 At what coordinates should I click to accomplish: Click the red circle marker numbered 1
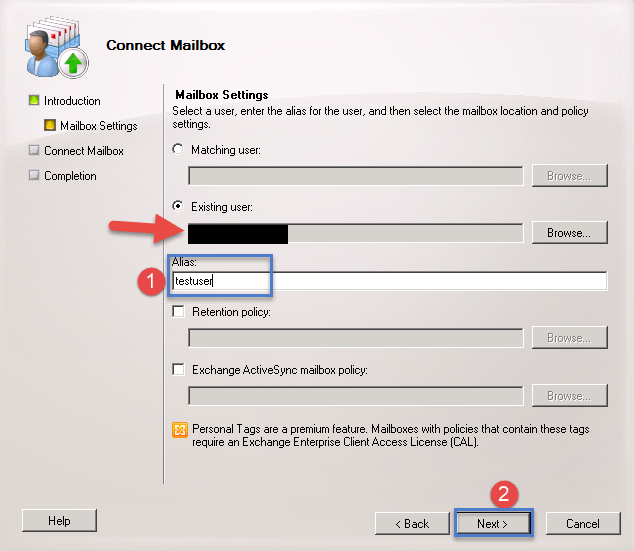[147, 282]
